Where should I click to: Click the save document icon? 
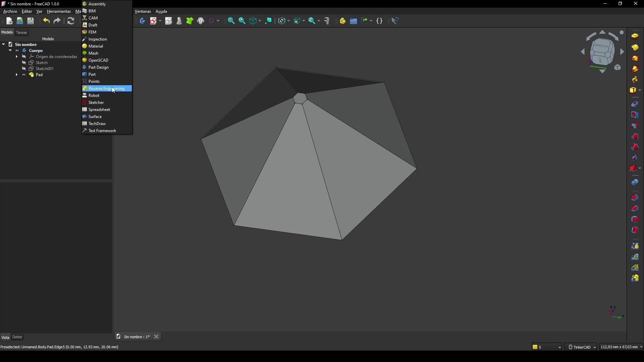pyautogui.click(x=31, y=21)
